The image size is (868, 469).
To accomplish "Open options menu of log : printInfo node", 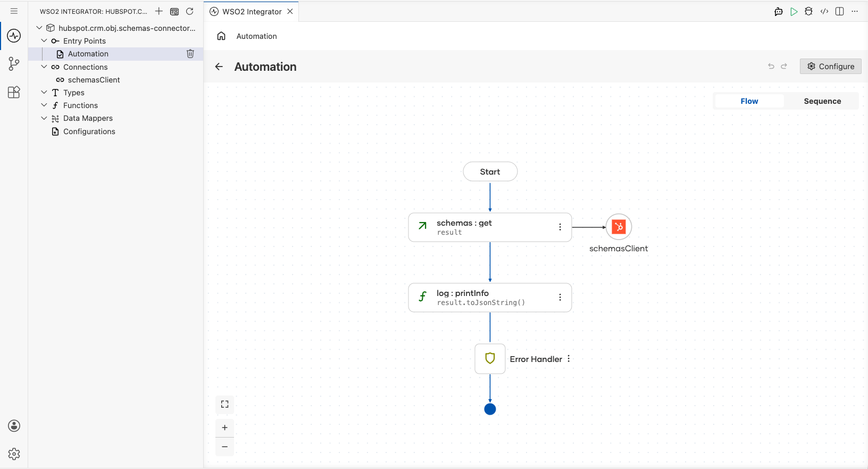I will click(560, 298).
